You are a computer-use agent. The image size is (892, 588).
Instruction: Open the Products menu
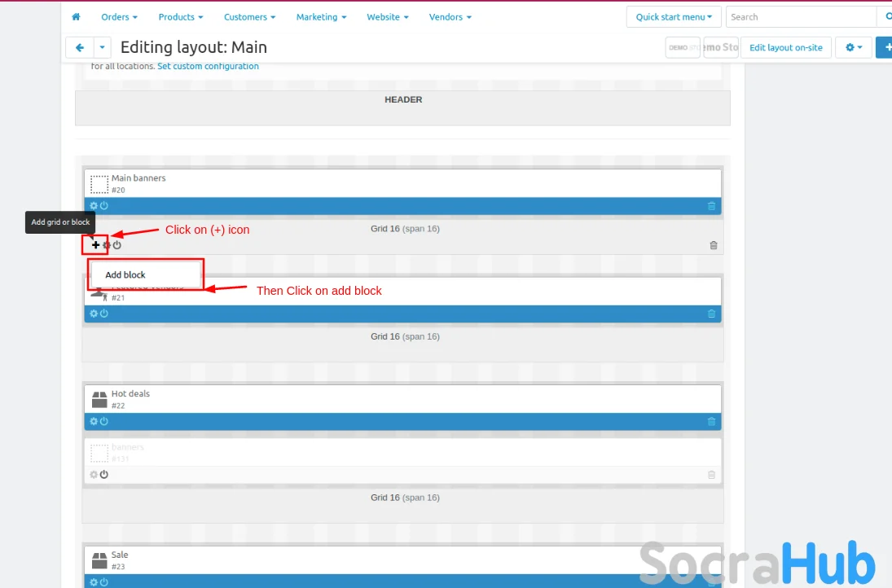coord(182,17)
